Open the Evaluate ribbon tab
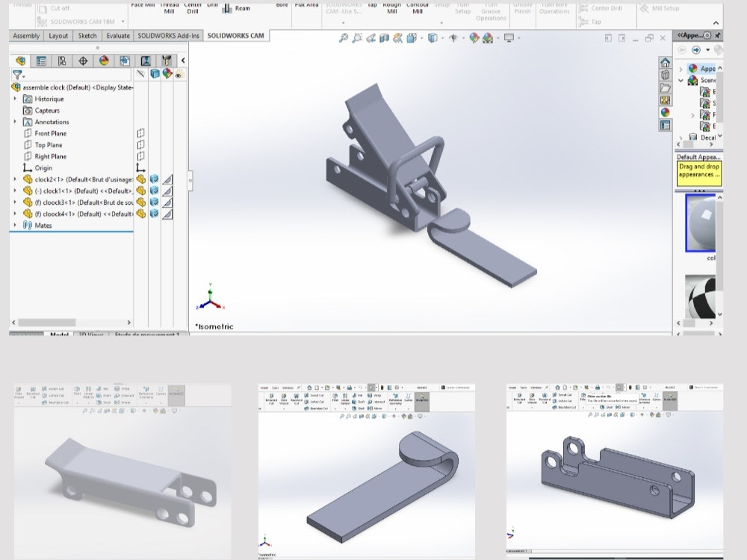747x560 pixels. [x=118, y=35]
